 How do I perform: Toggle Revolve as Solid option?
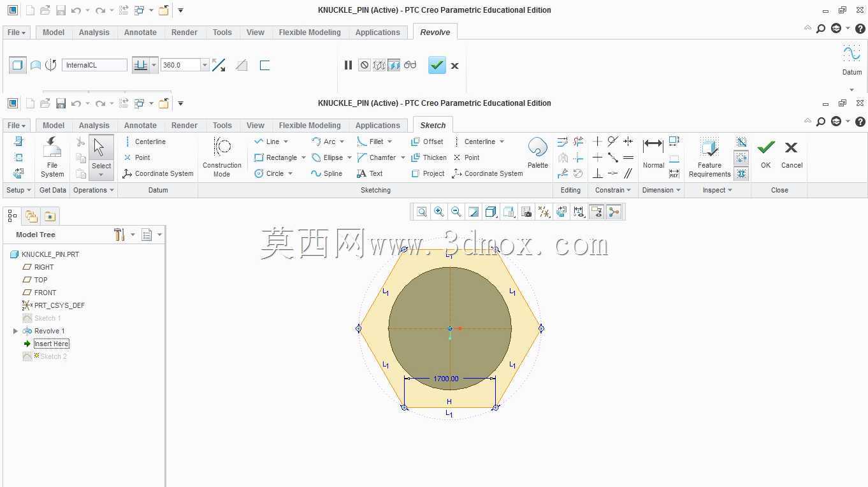18,65
